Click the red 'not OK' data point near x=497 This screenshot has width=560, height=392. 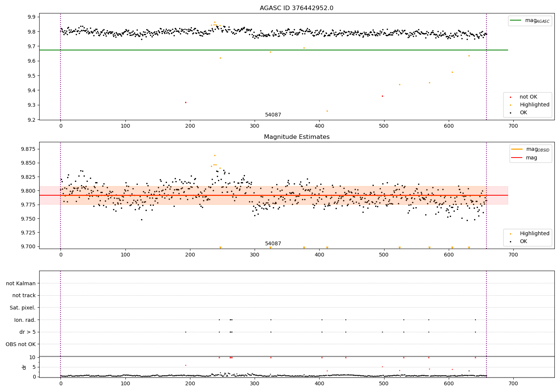pyautogui.click(x=382, y=96)
